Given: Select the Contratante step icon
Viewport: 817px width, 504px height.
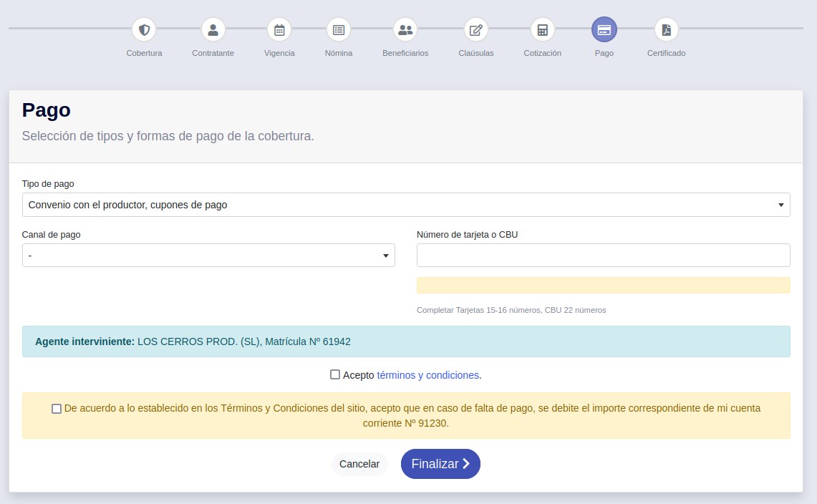Looking at the screenshot, I should [213, 29].
